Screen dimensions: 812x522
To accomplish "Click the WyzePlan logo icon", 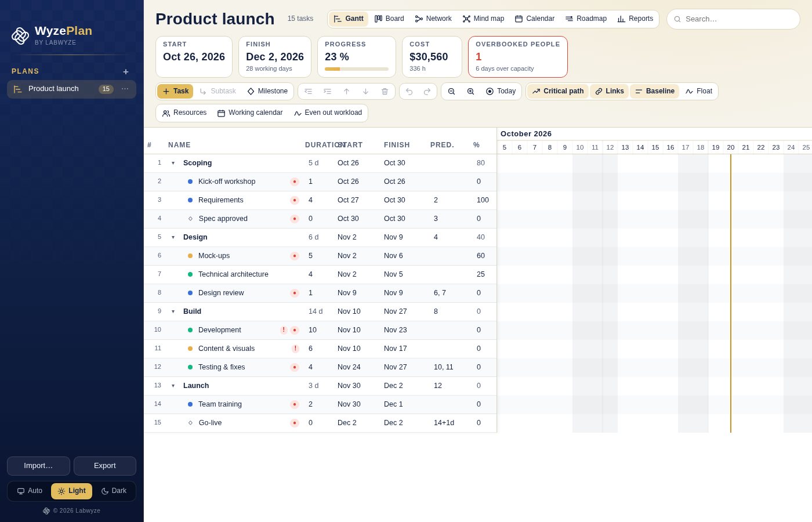I will (x=20, y=36).
